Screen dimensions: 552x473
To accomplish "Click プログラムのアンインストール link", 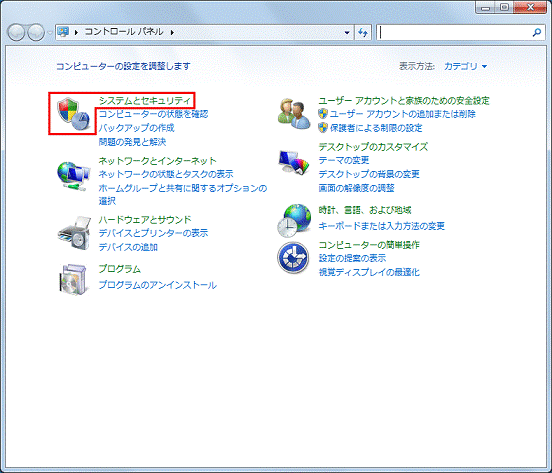I will (157, 285).
